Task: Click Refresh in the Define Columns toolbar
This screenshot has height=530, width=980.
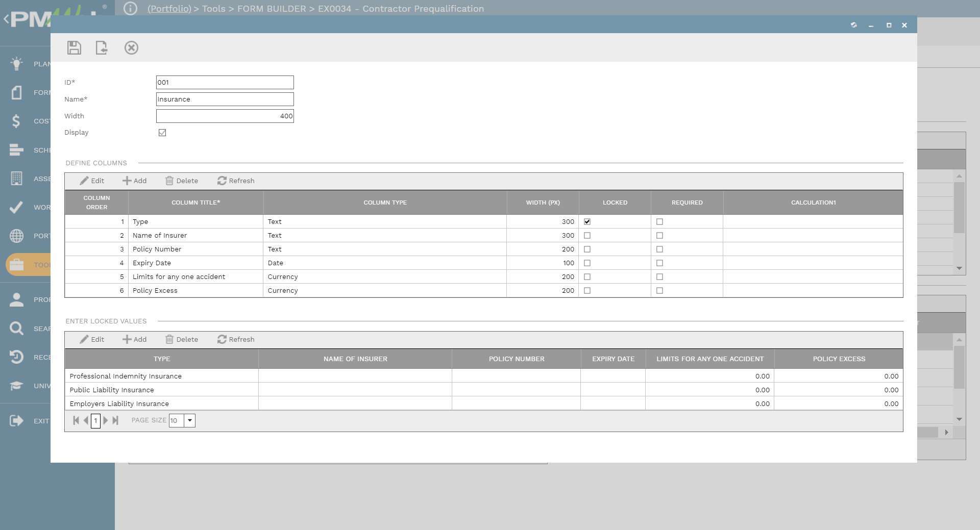Action: pyautogui.click(x=235, y=181)
